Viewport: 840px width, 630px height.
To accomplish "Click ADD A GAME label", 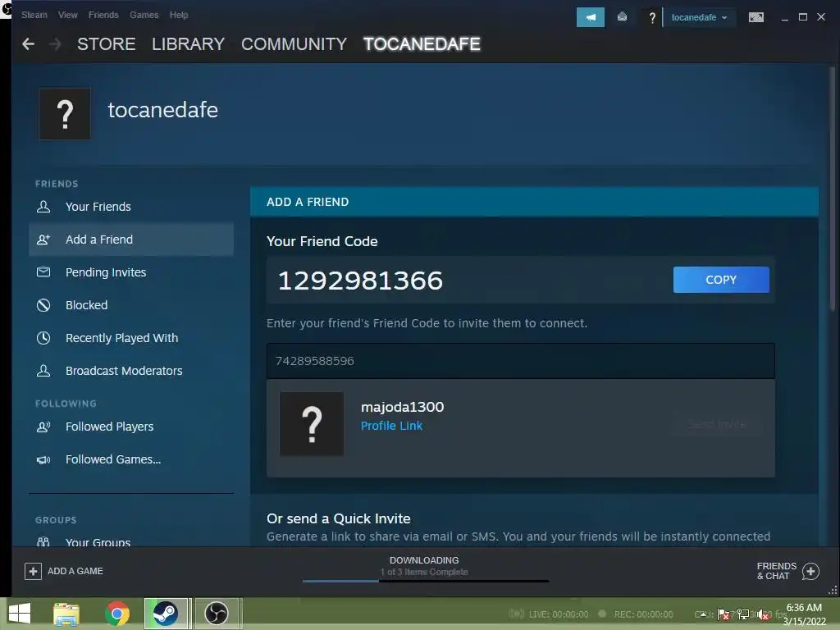I will [75, 571].
